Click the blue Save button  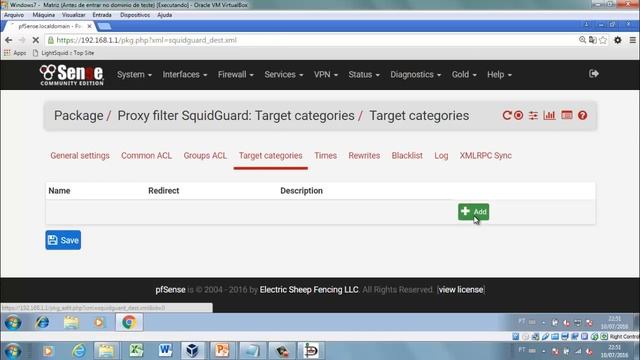point(63,240)
